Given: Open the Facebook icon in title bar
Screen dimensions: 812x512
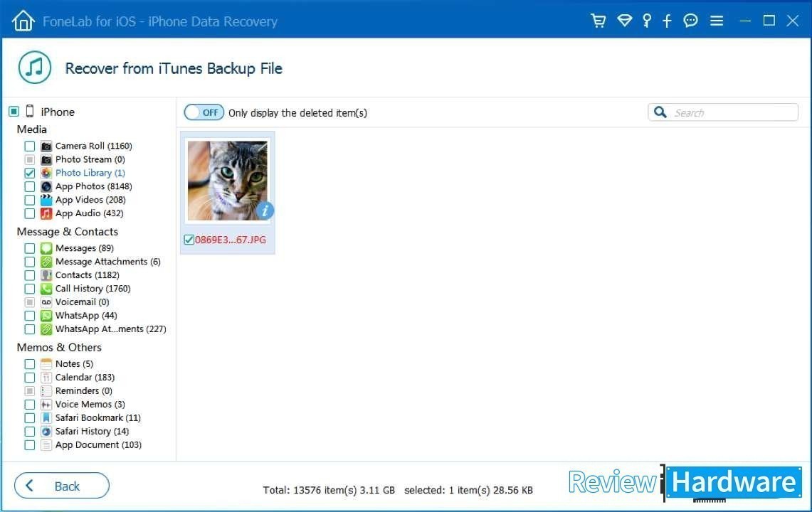Looking at the screenshot, I should 667,21.
